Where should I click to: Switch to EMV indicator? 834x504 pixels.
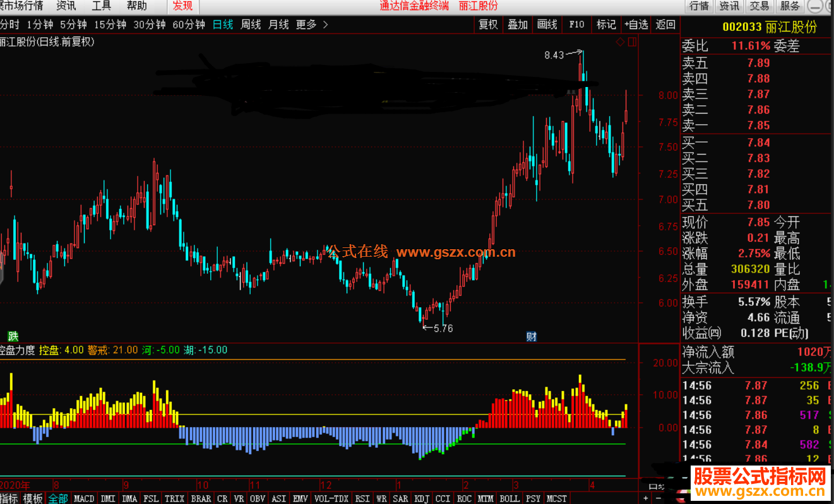click(301, 498)
